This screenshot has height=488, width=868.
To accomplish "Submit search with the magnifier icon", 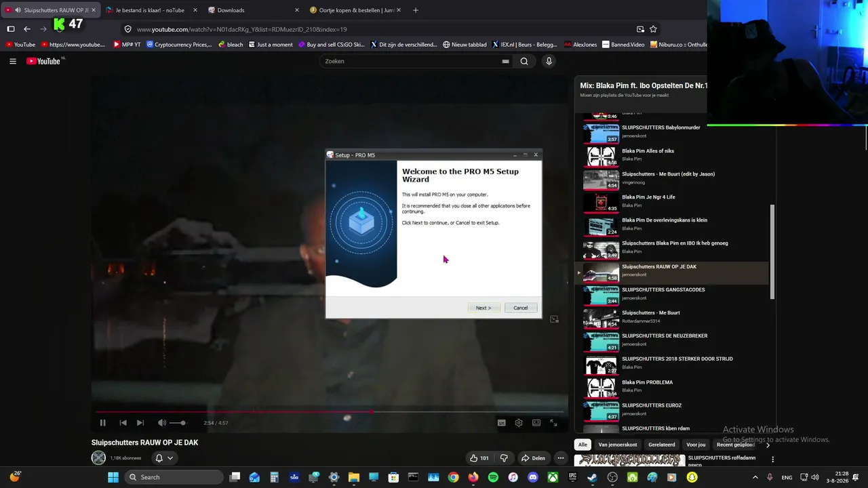I will click(524, 61).
